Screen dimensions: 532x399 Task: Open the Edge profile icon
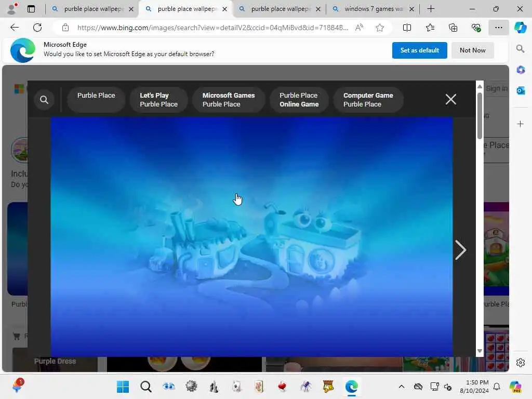pos(12,9)
